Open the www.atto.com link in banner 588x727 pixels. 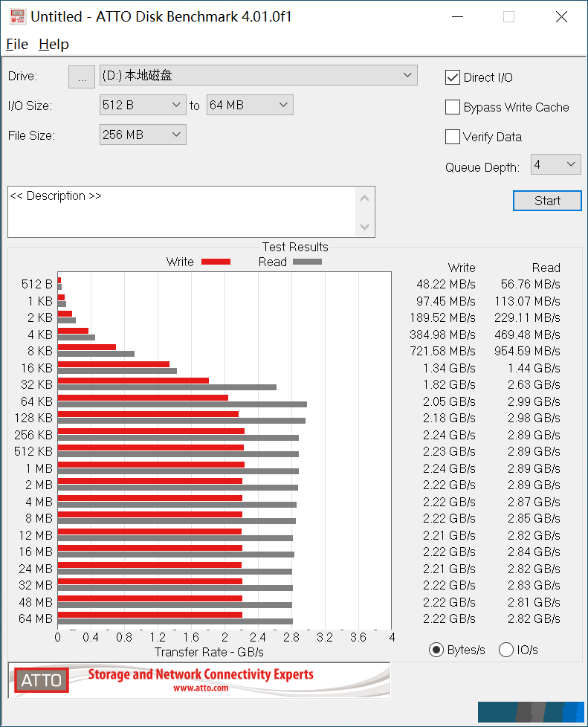coord(201,688)
